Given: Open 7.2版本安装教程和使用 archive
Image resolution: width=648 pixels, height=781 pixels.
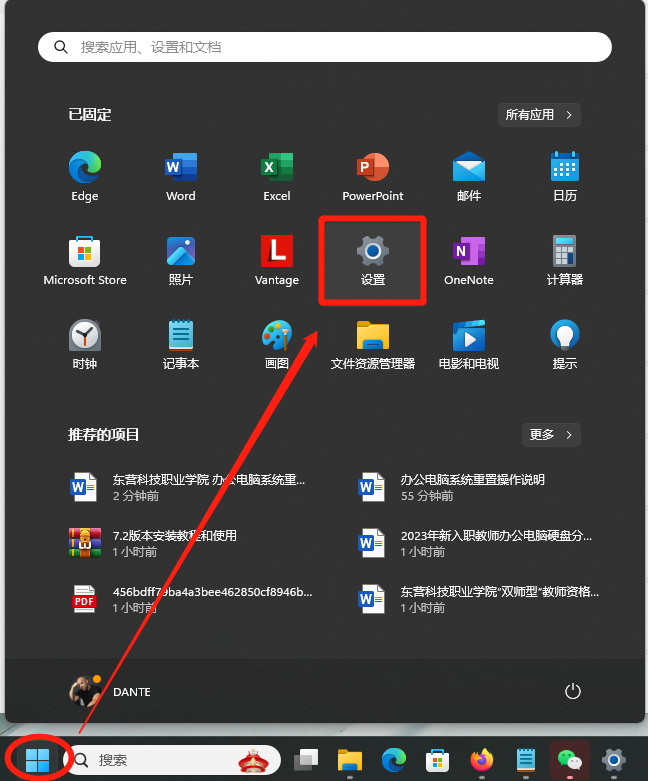Looking at the screenshot, I should (153, 543).
